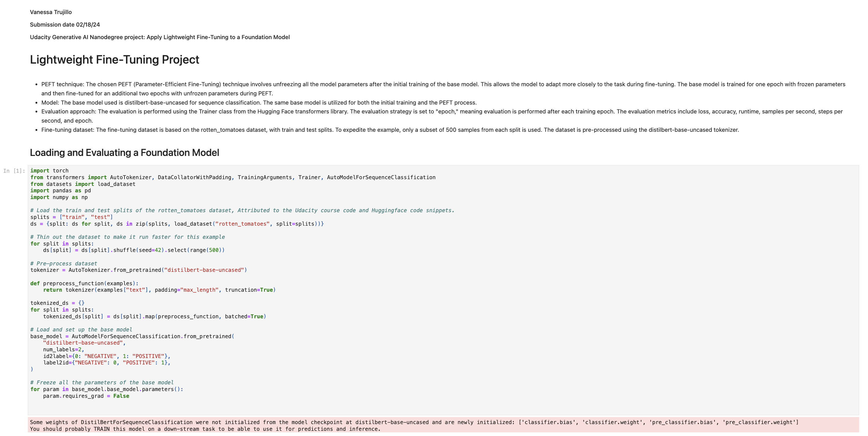Click the 'You should probably TRAIN this model' output line

click(205, 429)
